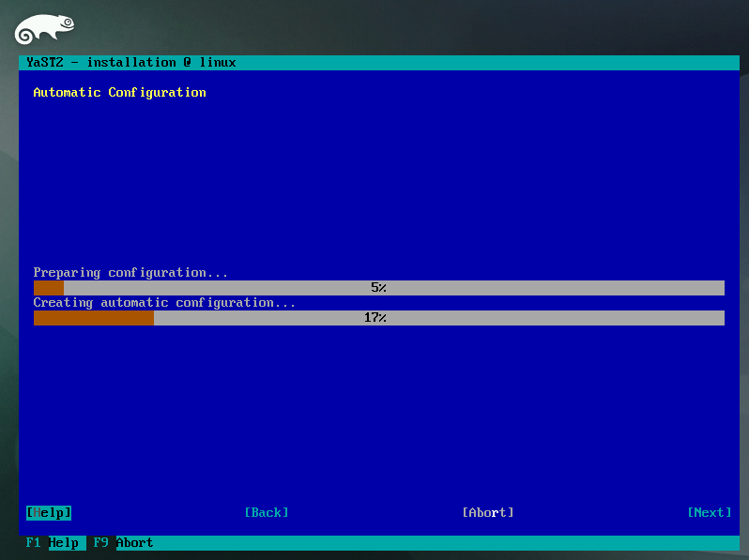Viewport: 749px width, 560px height.
Task: Click the 'Creating automatic configuration...' label
Action: pos(164,303)
